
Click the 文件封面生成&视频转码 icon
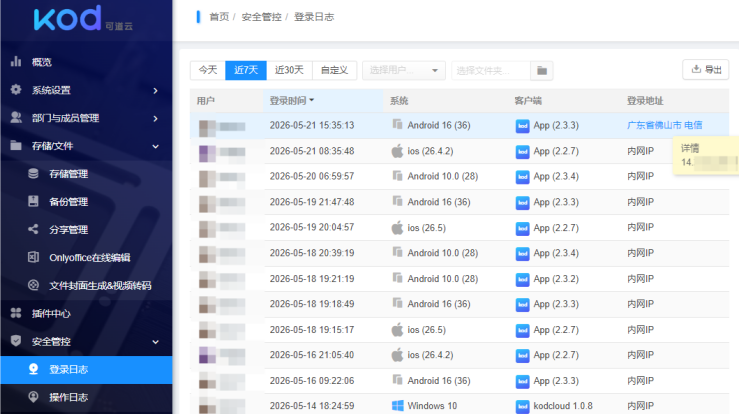33,285
